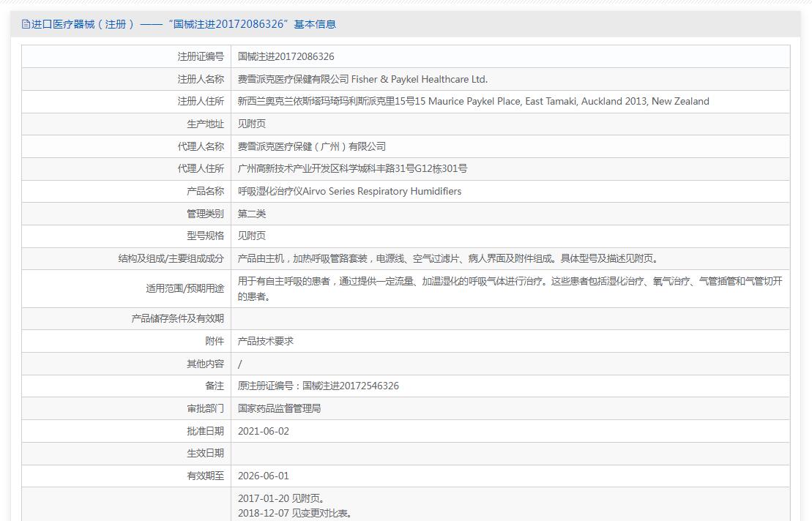The height and width of the screenshot is (521, 812).
Task: Click the expiry date 2026-06-01
Action: (x=263, y=476)
